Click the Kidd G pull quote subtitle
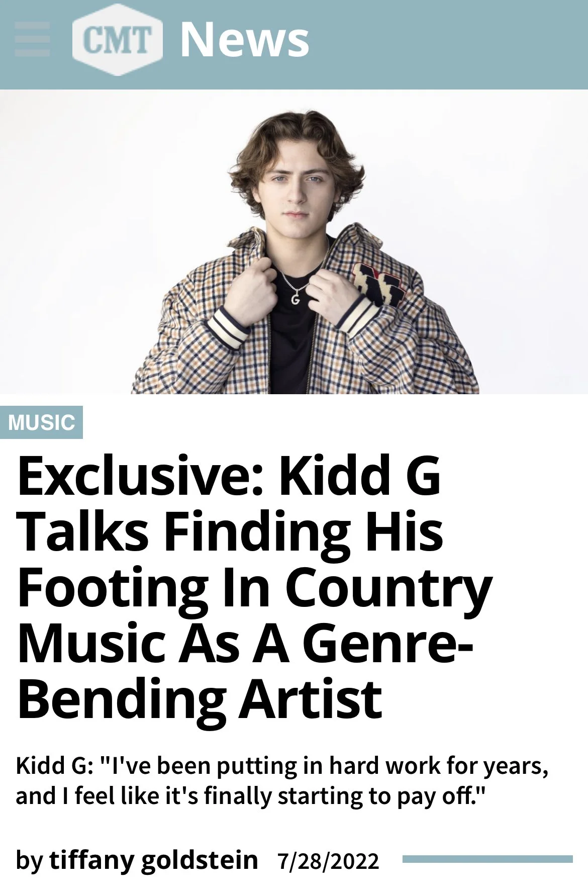 click(282, 781)
